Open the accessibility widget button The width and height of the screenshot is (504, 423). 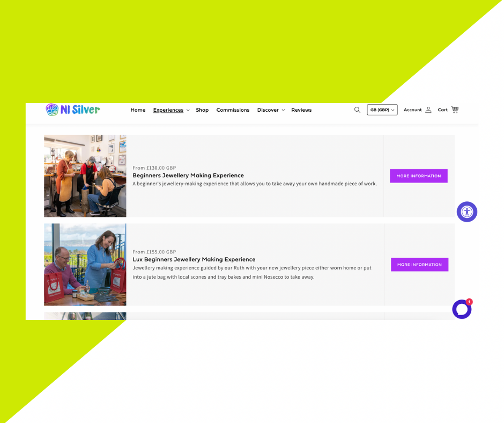coord(466,212)
